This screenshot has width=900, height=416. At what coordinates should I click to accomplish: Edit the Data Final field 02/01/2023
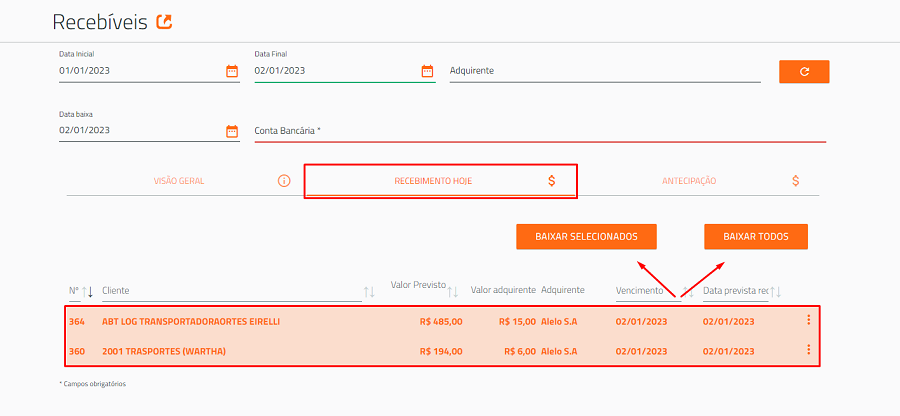336,71
